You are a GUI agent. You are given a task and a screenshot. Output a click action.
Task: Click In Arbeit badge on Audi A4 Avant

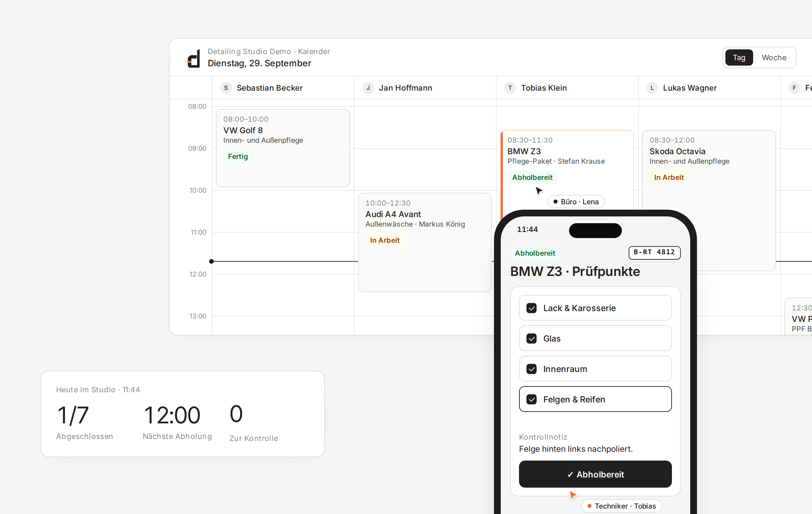385,240
